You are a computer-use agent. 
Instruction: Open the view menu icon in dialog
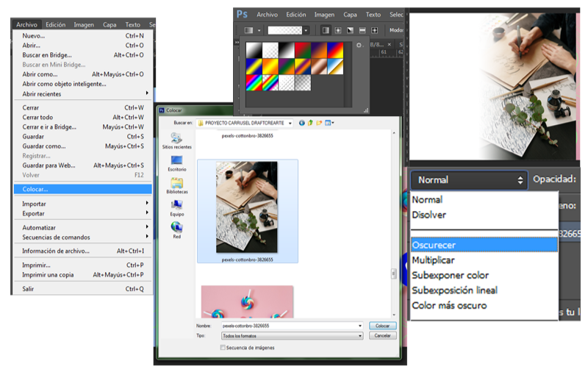click(x=329, y=123)
